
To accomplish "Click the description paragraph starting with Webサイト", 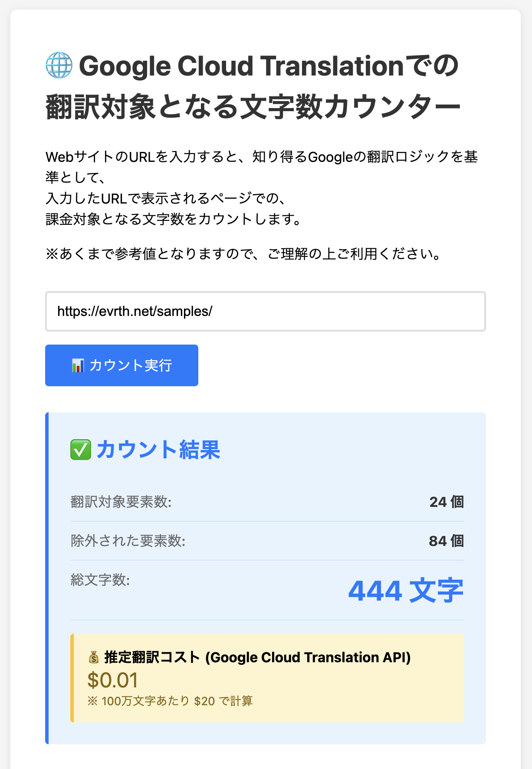I will point(261,157).
